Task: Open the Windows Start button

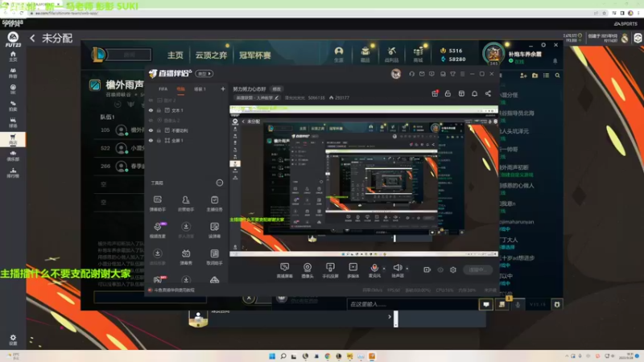Action: point(272,356)
